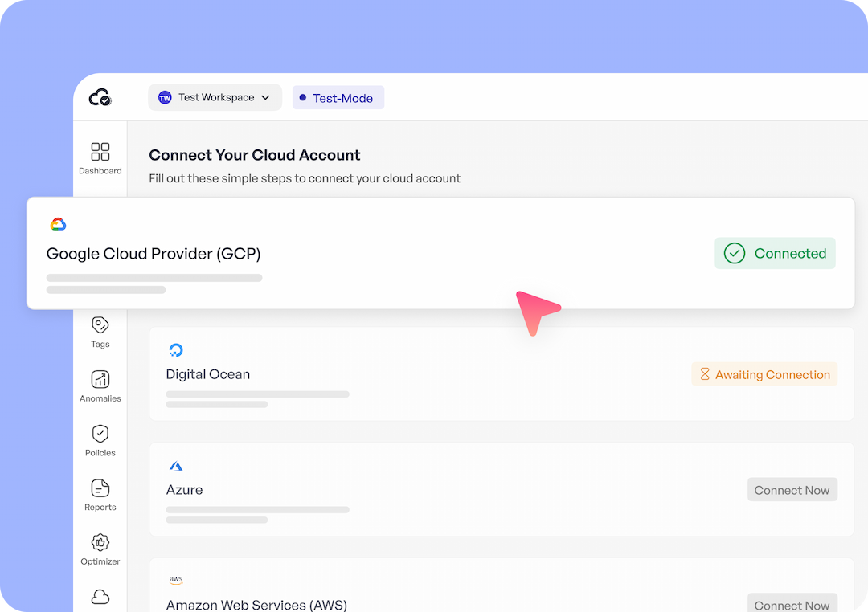Click the Connect Your Cloud Account heading
Screen dimensions: 868x612
pos(255,155)
